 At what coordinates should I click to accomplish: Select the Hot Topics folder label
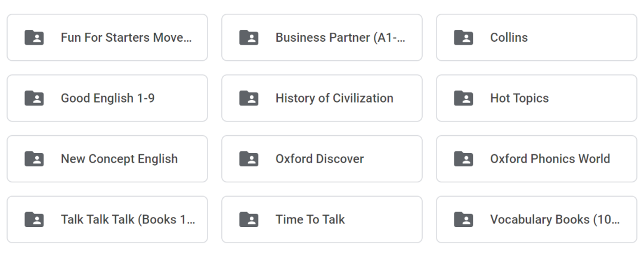[x=519, y=98]
